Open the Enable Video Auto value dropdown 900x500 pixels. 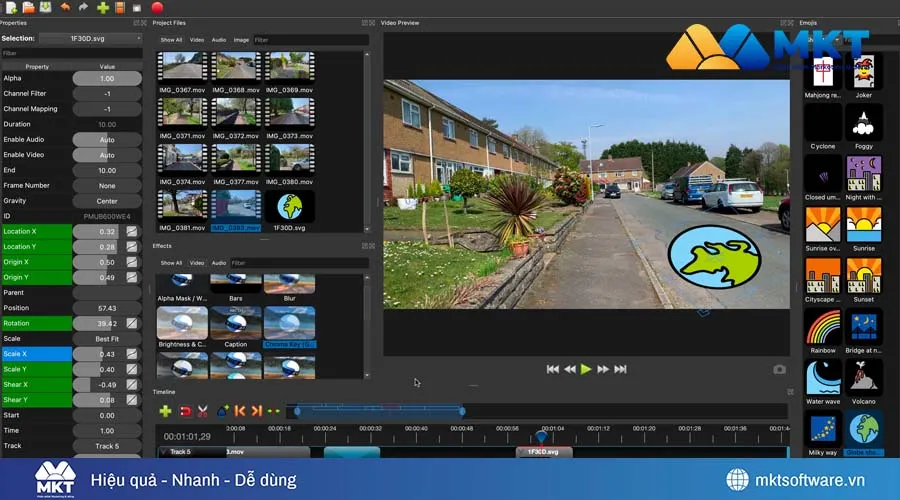(107, 155)
